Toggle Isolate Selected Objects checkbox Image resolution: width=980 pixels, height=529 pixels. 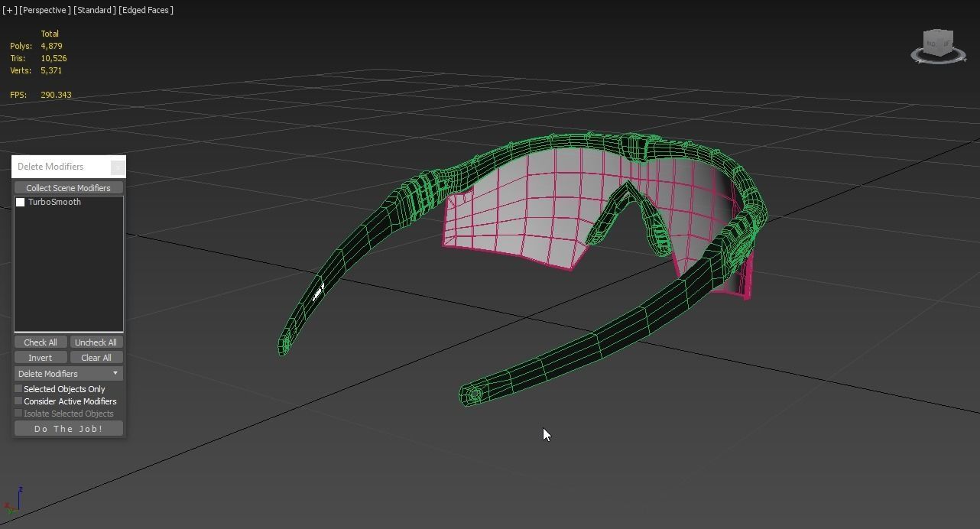(18, 414)
